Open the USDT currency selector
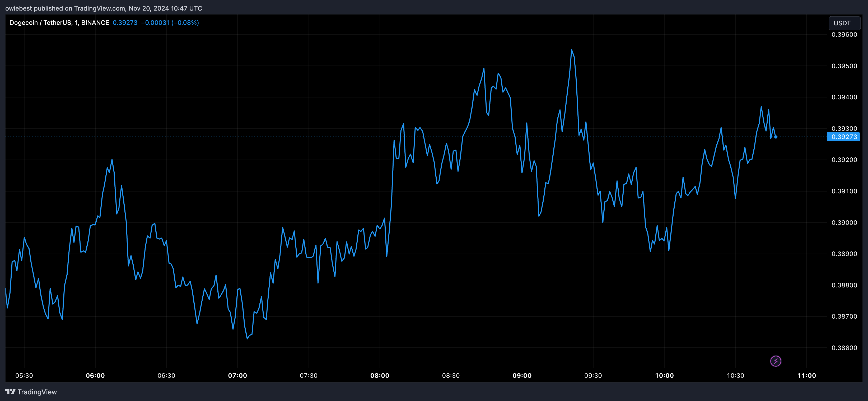This screenshot has height=401, width=868. click(842, 23)
